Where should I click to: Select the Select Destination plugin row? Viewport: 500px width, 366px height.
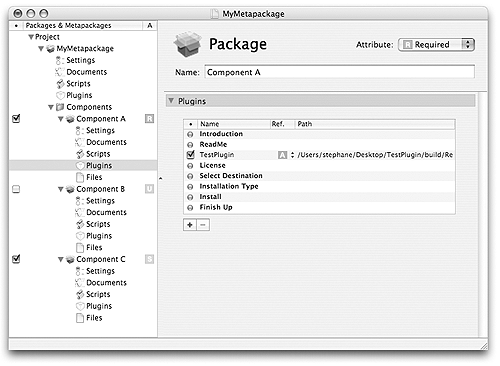pos(319,176)
